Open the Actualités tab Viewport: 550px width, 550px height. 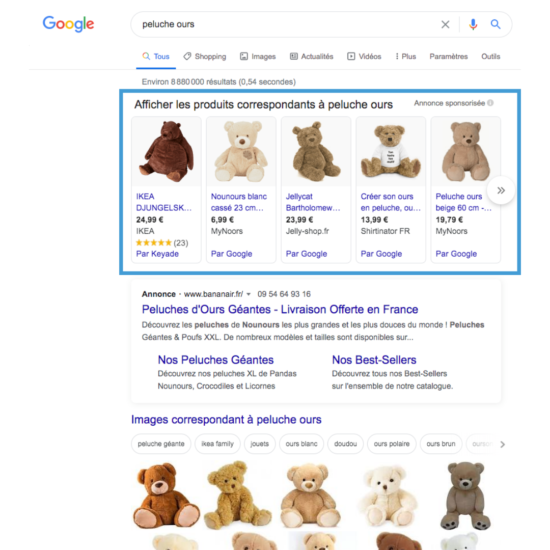click(x=311, y=56)
